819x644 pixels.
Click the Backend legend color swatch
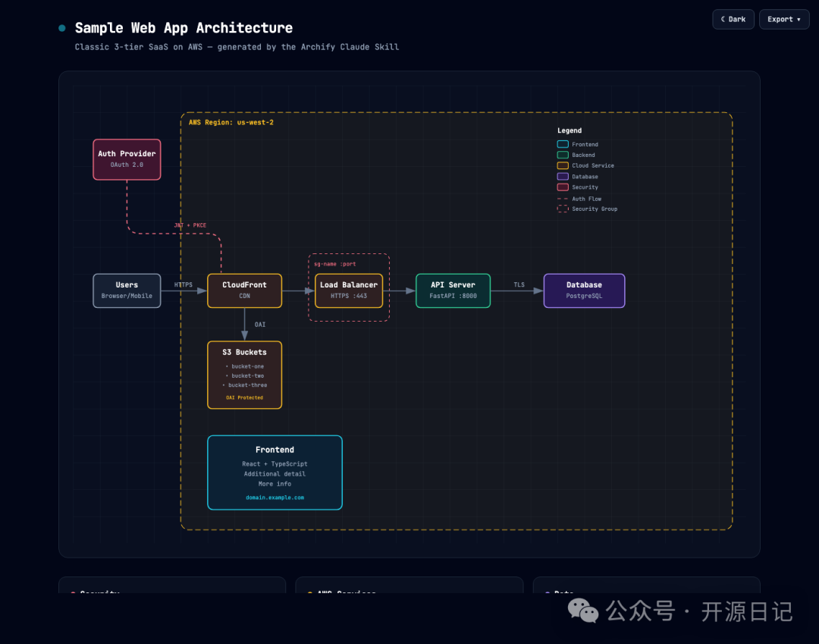[563, 155]
